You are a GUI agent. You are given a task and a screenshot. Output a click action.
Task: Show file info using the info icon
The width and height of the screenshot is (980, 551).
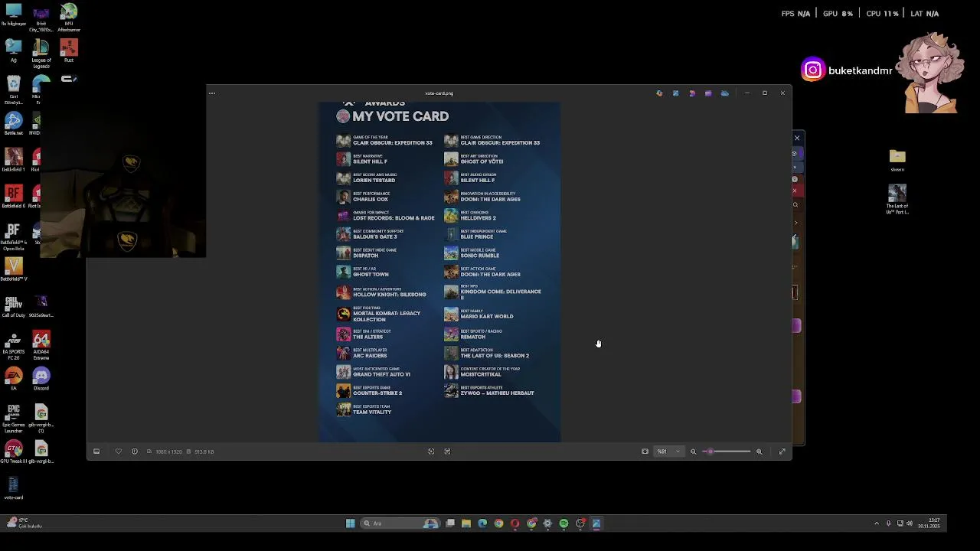(135, 452)
